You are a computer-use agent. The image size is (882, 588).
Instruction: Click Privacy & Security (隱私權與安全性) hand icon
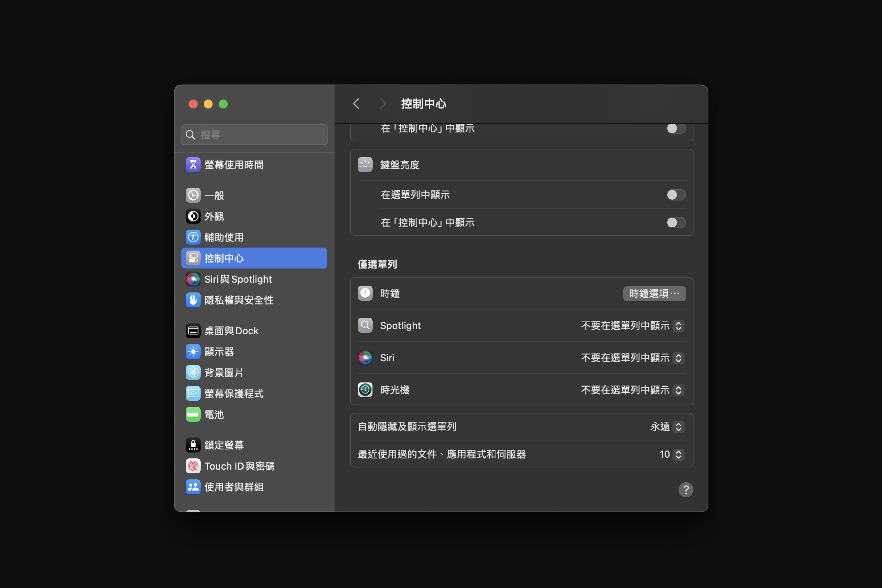193,300
